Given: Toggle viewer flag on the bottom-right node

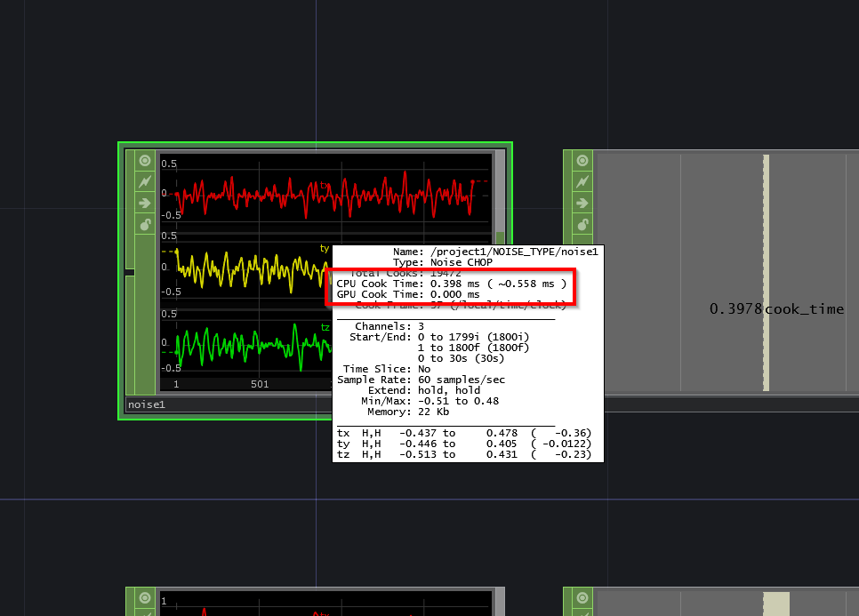Looking at the screenshot, I should tap(582, 598).
